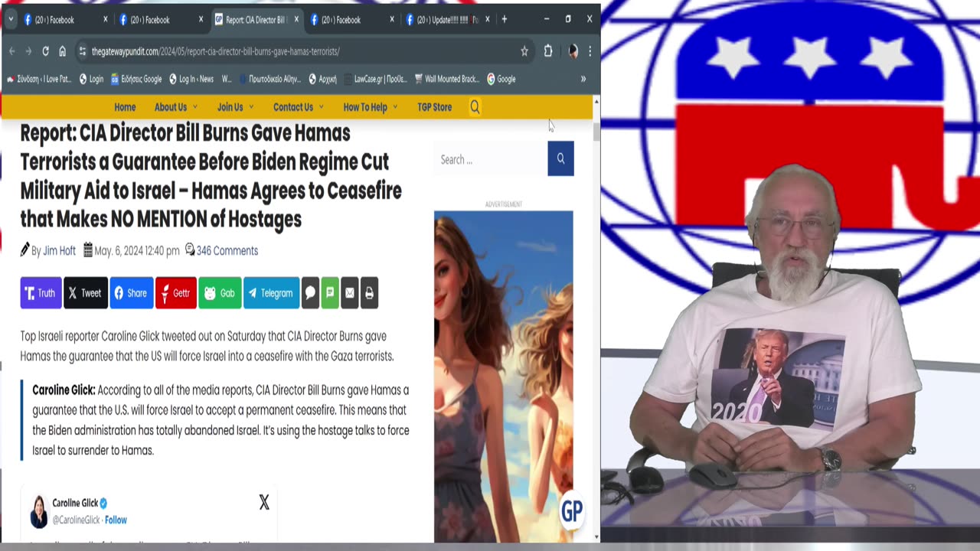The width and height of the screenshot is (980, 551).
Task: Open the Google bookmark
Action: point(501,79)
